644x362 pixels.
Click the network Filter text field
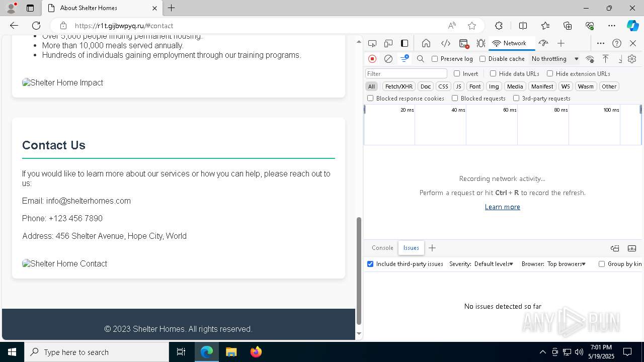tap(406, 74)
